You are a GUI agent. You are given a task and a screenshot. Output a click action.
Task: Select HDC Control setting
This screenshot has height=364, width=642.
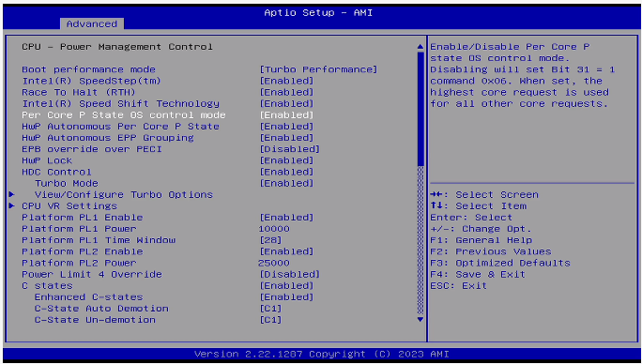56,172
